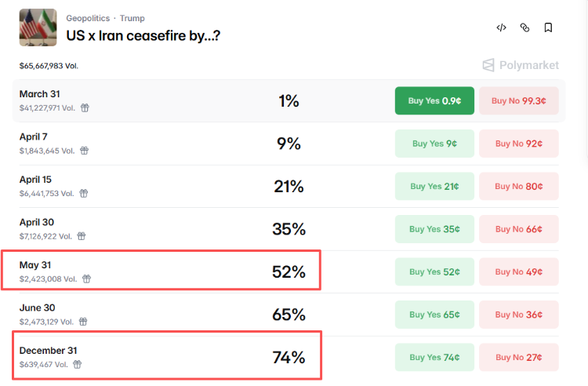Click the gift icon beside December 31 volume
This screenshot has height=386, width=588.
click(78, 364)
